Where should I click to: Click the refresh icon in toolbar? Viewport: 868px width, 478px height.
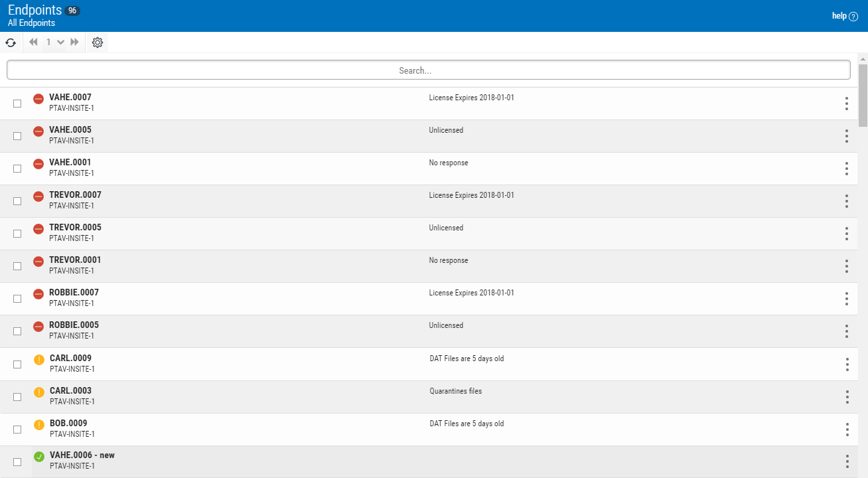[11, 42]
